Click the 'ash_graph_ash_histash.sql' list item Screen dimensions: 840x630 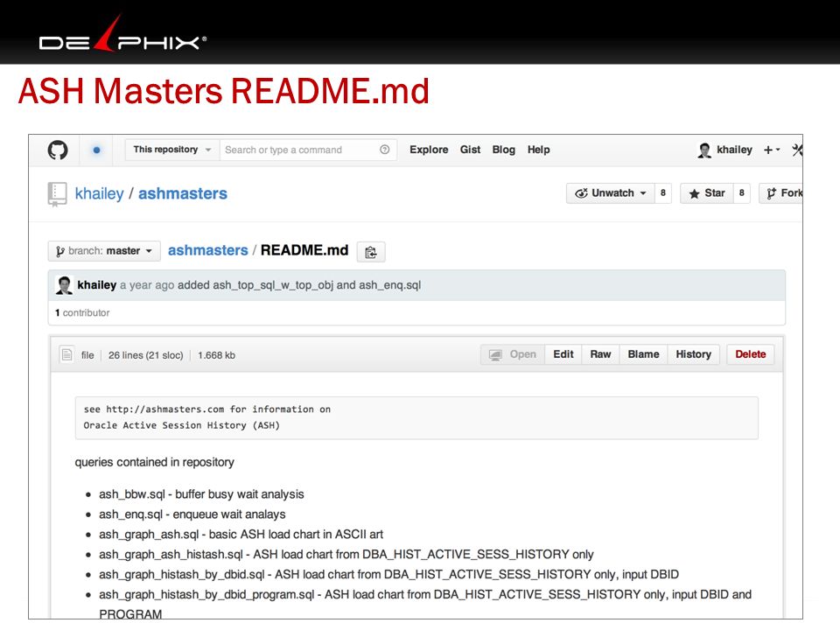click(x=346, y=554)
